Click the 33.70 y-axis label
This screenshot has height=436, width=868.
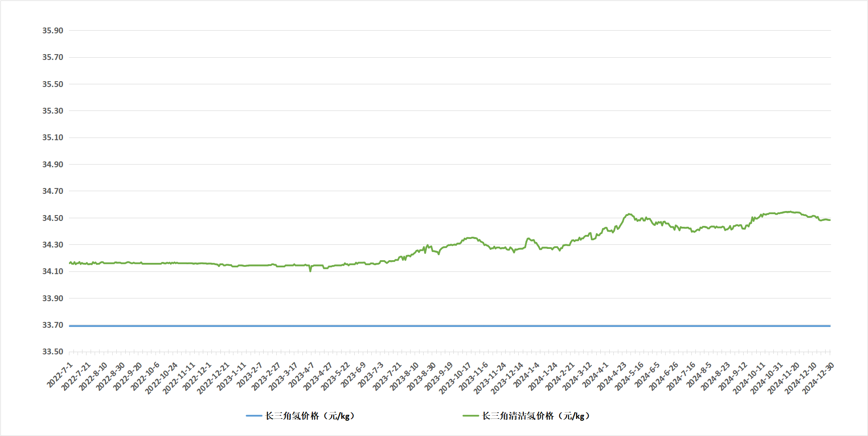click(x=53, y=325)
